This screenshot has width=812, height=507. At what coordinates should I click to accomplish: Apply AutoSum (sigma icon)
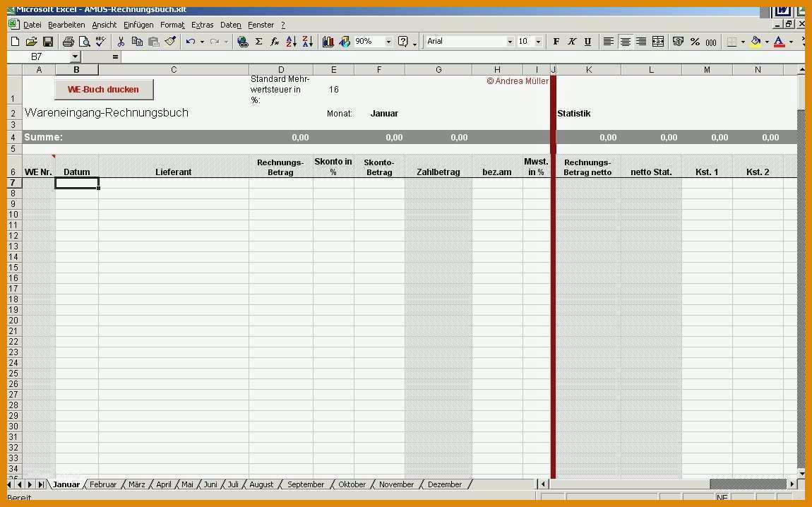[x=258, y=42]
